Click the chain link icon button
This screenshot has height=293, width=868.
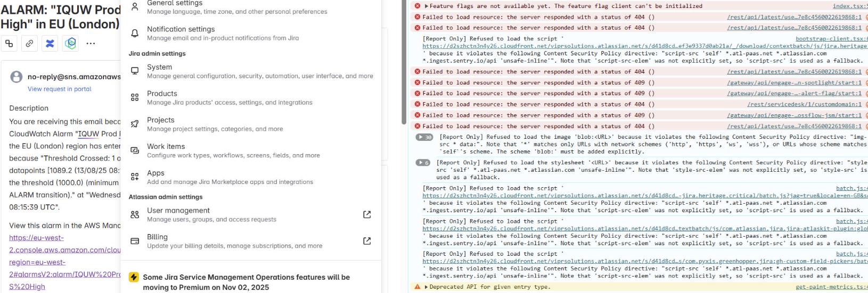(29, 44)
